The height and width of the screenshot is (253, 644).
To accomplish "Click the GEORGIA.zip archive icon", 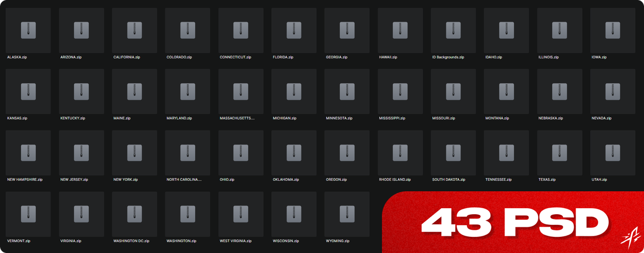I will [x=347, y=30].
